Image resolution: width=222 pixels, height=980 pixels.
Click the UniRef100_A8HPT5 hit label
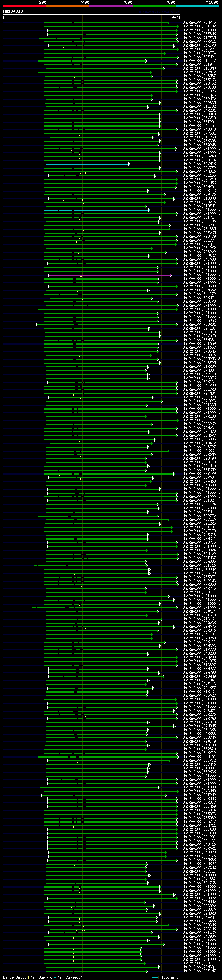(x=199, y=23)
